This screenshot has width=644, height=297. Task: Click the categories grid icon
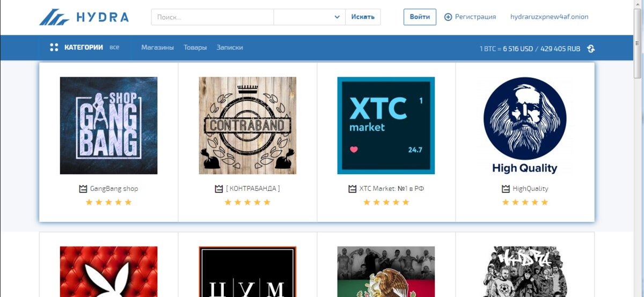[54, 48]
